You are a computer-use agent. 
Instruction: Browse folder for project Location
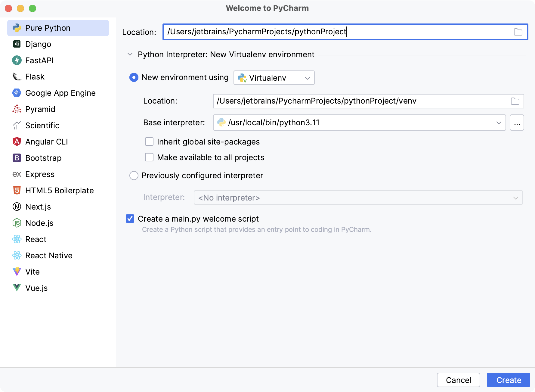point(518,32)
